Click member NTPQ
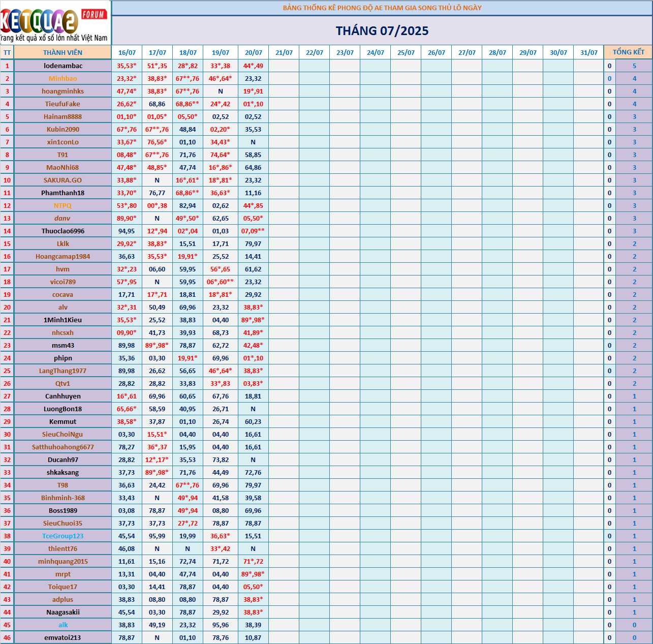The width and height of the screenshot is (653, 644). [63, 205]
